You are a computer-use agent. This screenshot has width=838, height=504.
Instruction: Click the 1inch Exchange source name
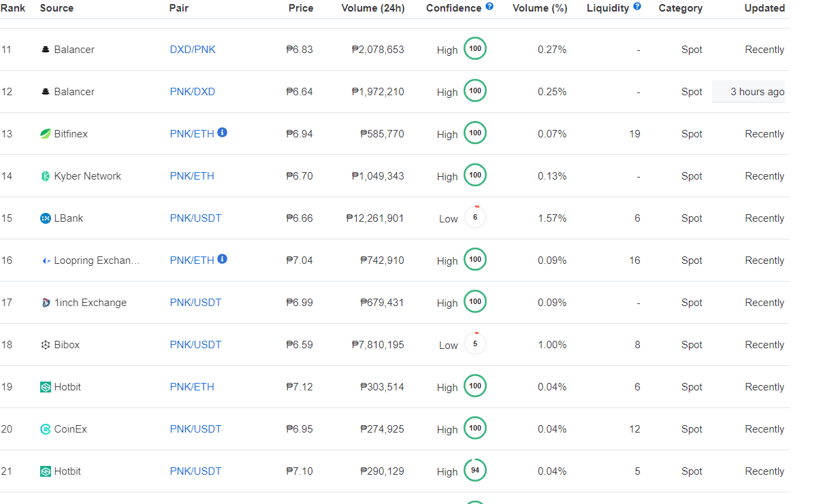pos(91,303)
